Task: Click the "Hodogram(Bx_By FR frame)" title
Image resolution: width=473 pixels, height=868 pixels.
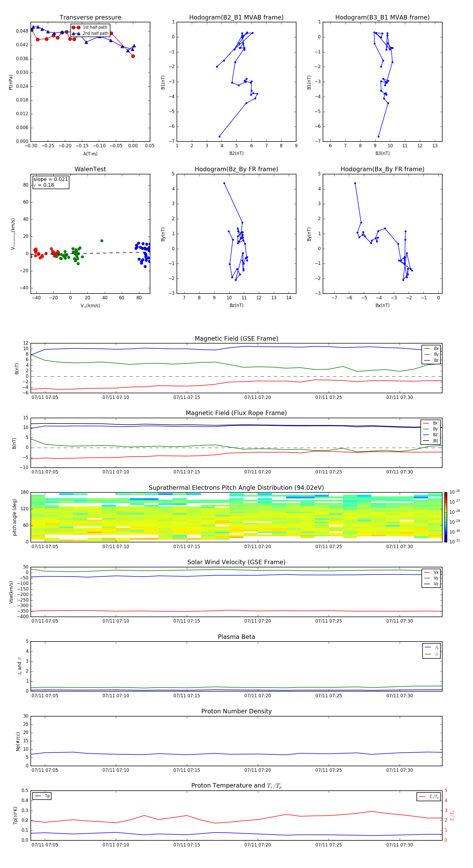Action: point(382,169)
